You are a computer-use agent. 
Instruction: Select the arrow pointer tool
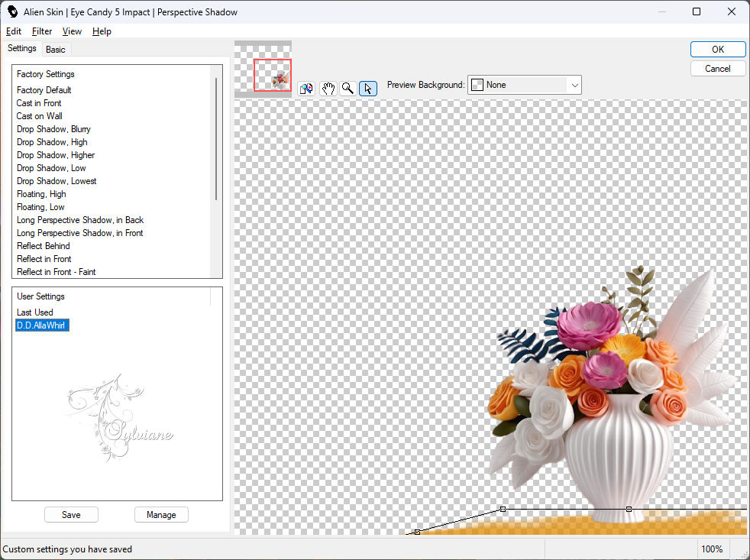point(368,89)
